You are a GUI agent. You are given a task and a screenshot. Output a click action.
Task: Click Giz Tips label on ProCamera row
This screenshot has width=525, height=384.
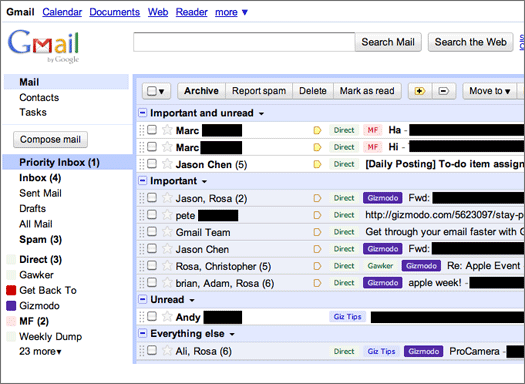382,351
